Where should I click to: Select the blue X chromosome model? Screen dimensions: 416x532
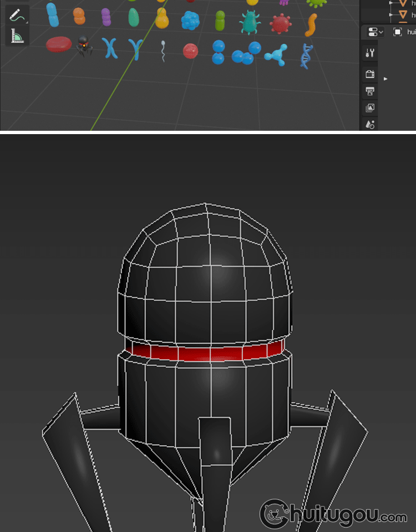tap(110, 48)
